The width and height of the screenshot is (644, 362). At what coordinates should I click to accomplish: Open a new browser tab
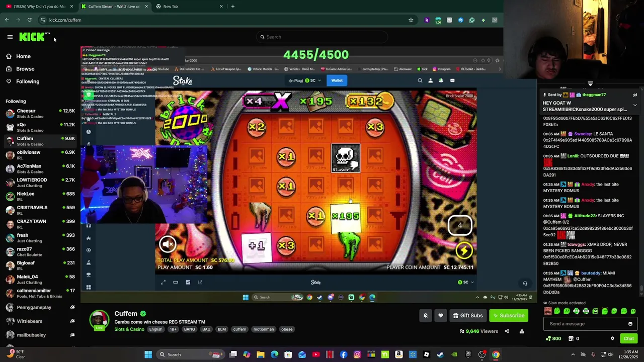232,7
